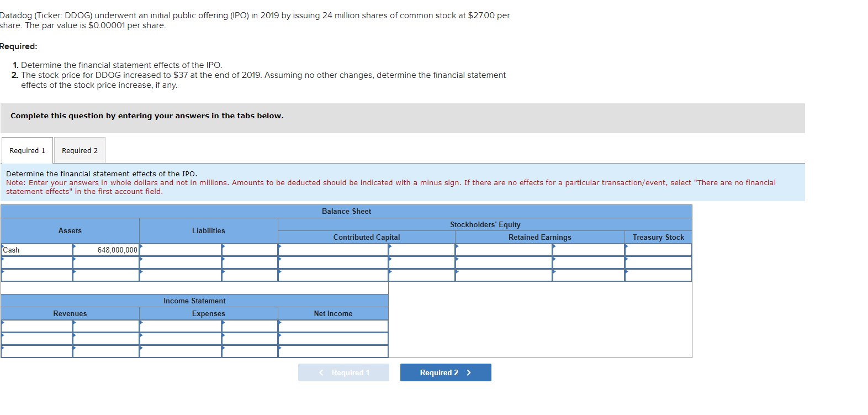Click the Income Statement header
Screen dimensions: 868x415
click(194, 301)
